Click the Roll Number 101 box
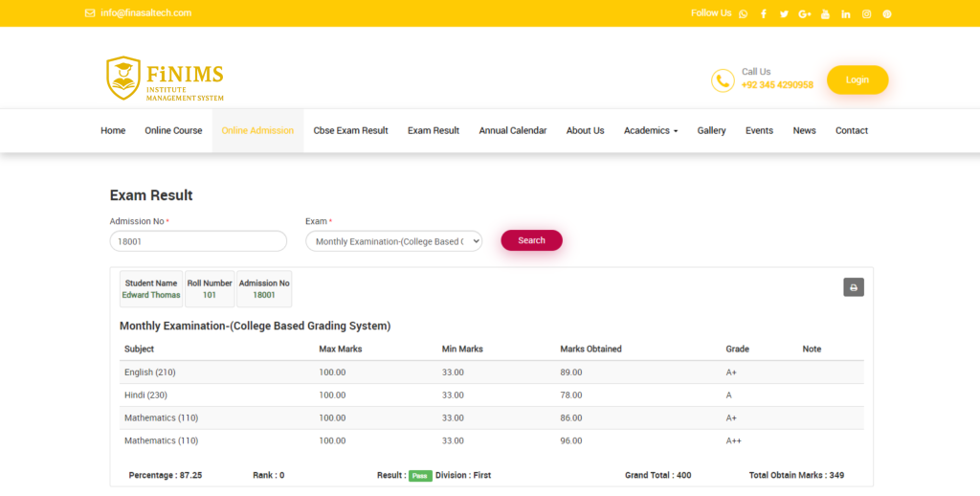The width and height of the screenshot is (980, 496). 210,289
